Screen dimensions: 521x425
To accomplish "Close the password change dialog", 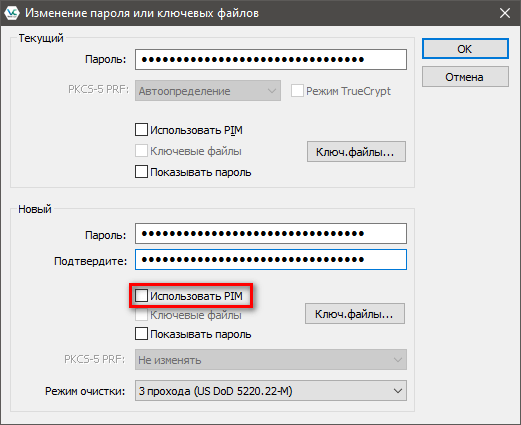I will tap(505, 13).
